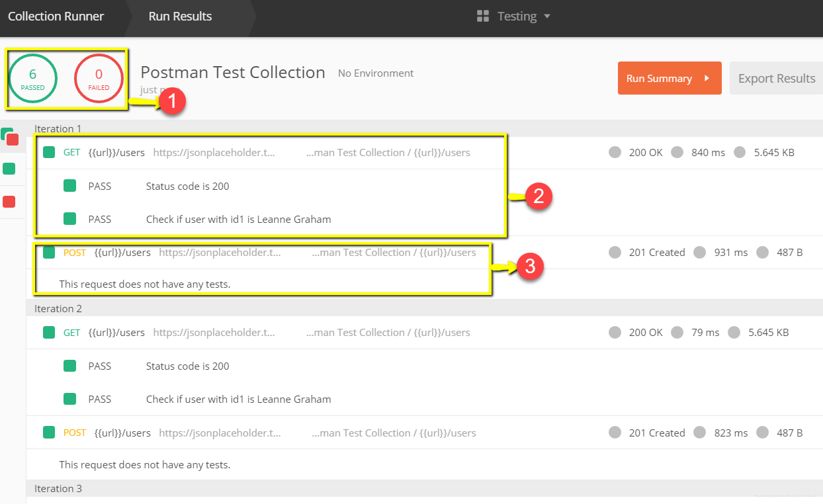Click the 840 ms response time dot

point(677,153)
